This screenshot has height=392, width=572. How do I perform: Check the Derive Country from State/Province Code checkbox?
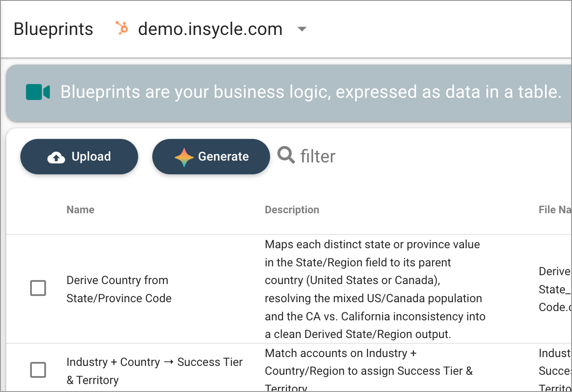[x=38, y=288]
